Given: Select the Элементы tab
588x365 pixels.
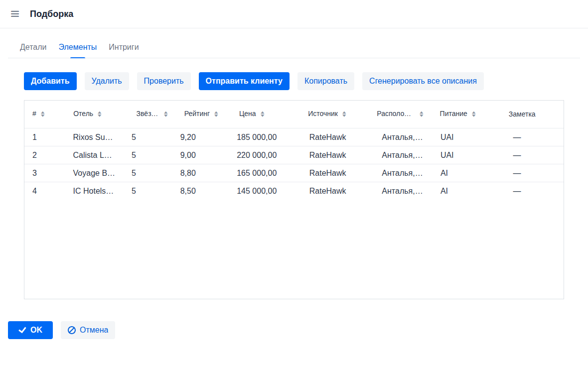Looking at the screenshot, I should (78, 47).
